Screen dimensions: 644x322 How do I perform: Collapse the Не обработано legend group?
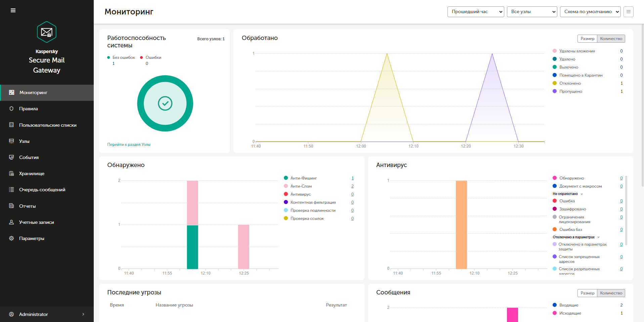coord(582,194)
